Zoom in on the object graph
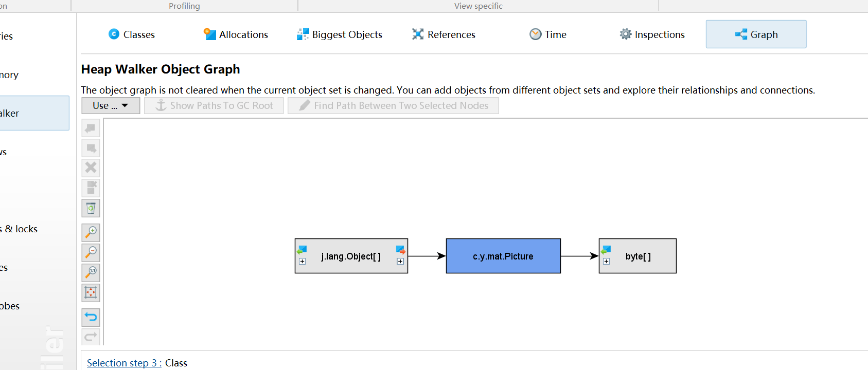The height and width of the screenshot is (370, 868). (91, 232)
